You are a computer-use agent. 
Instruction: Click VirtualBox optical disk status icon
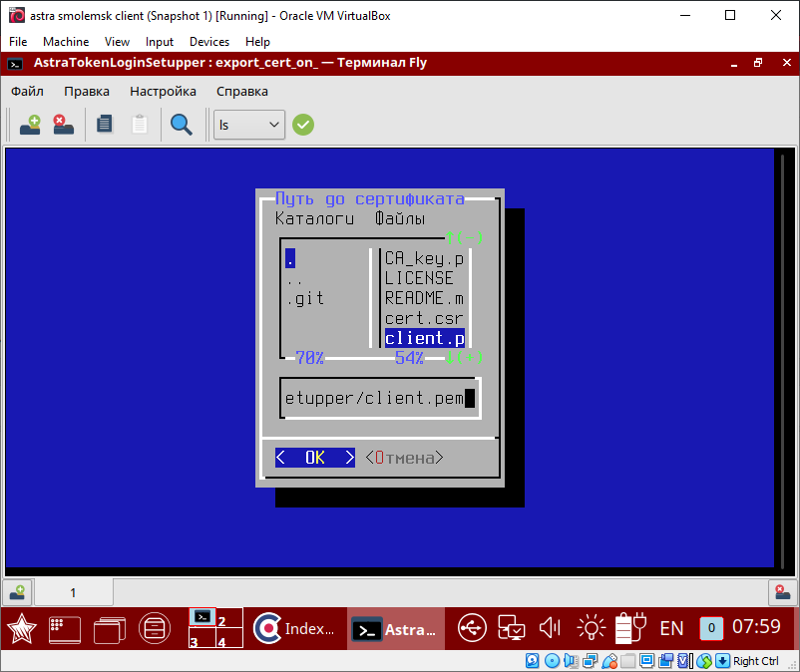(x=552, y=661)
